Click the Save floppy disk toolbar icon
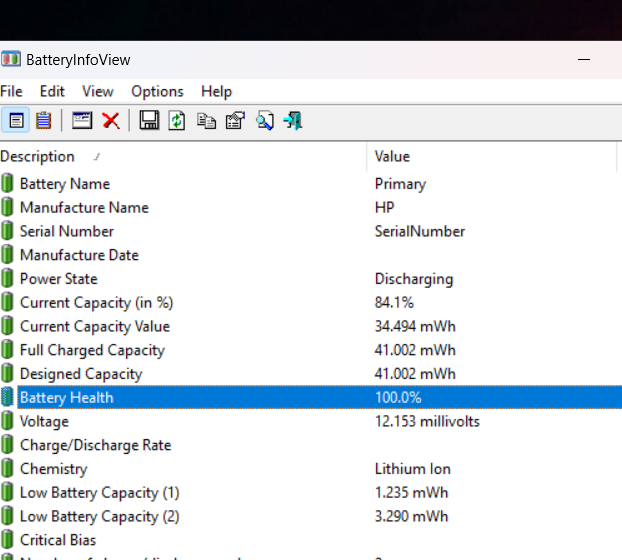Screen dimensions: 622x560 pos(149,121)
